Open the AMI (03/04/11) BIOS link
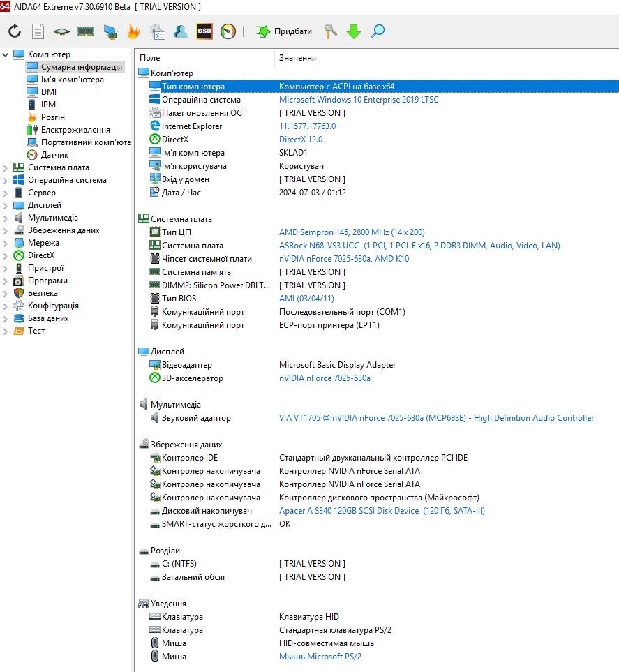619x672 pixels. 306,299
